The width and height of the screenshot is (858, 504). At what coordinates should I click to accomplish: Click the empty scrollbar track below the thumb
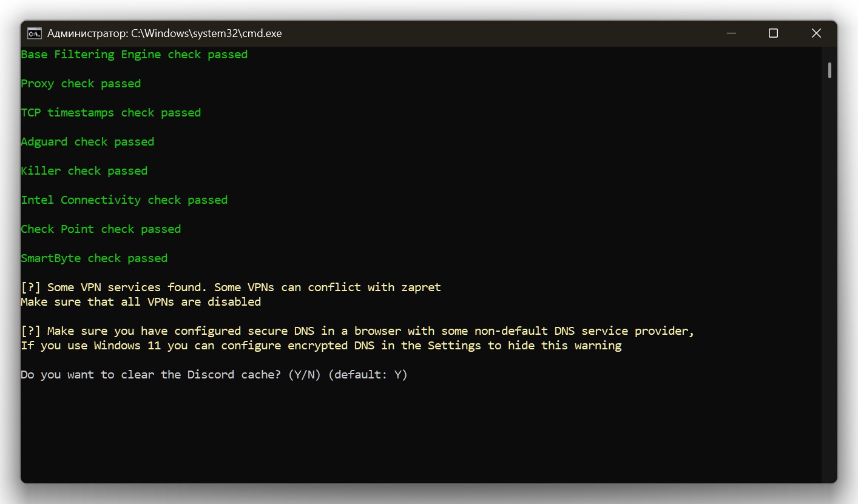[829, 273]
